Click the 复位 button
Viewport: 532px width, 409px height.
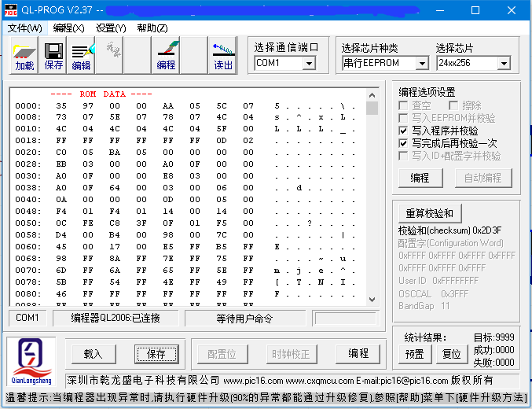(x=452, y=354)
